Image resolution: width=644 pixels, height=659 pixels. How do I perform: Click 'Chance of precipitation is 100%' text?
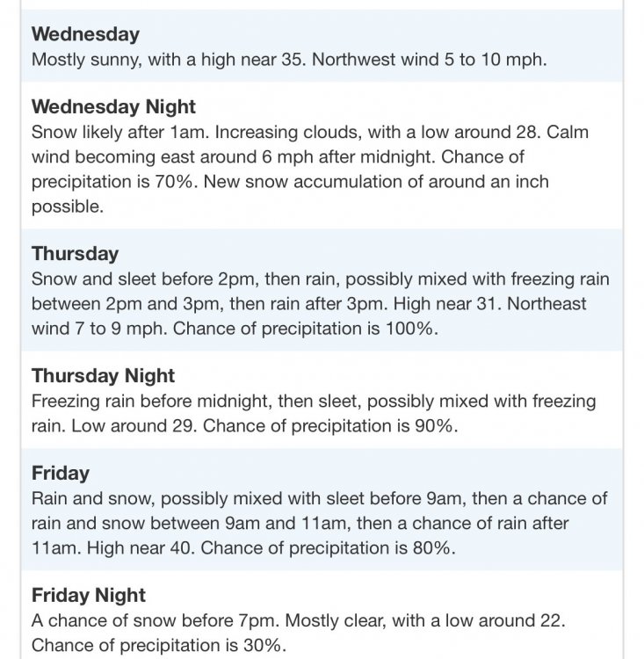click(x=306, y=329)
